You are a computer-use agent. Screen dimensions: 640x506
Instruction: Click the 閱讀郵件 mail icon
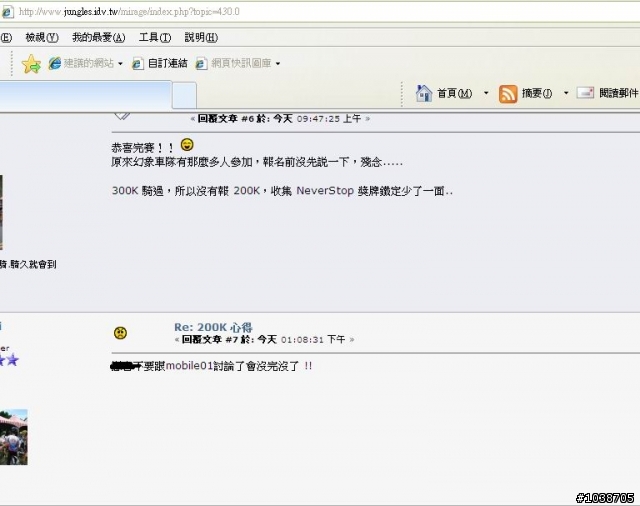tap(585, 93)
